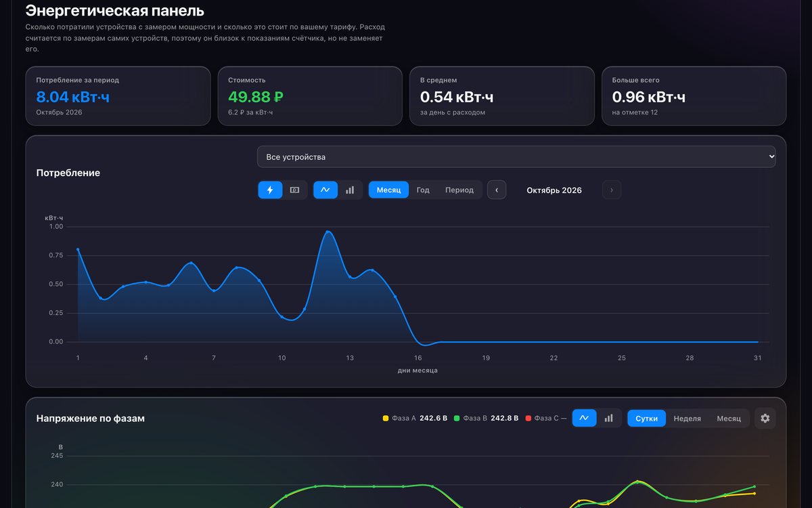Select Сутки range for voltage chart

(647, 418)
